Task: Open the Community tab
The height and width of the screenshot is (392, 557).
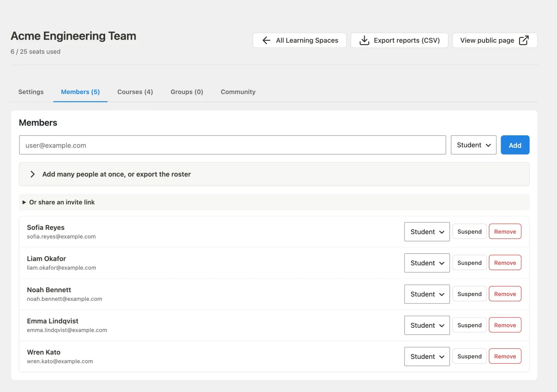Action: click(x=238, y=92)
